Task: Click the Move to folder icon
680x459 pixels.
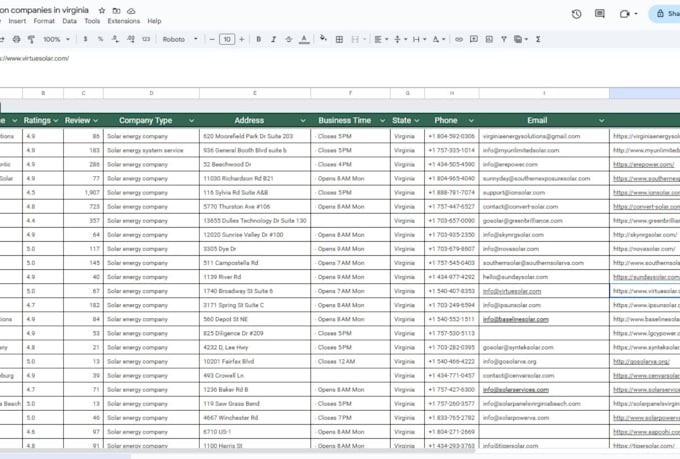Action: tap(116, 10)
